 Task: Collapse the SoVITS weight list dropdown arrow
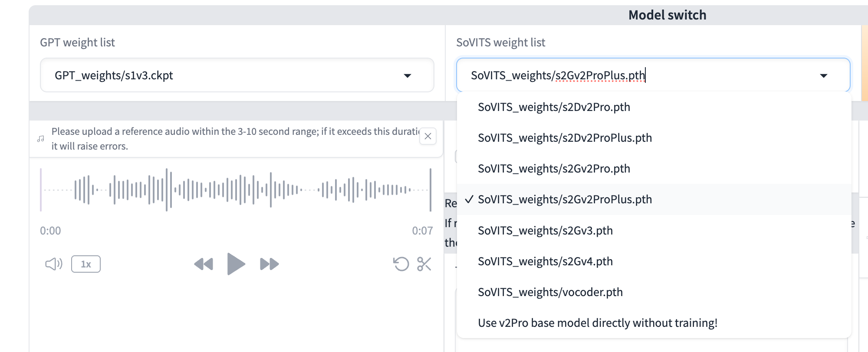823,75
